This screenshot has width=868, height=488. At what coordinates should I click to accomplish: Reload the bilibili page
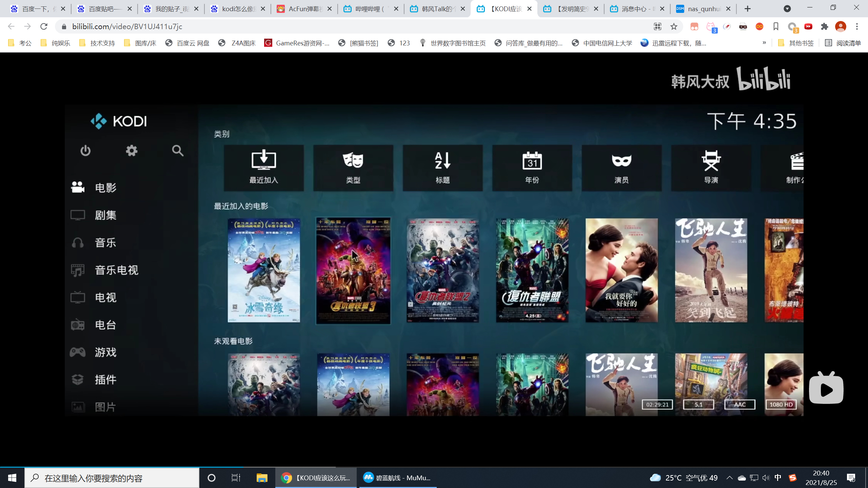click(x=44, y=26)
